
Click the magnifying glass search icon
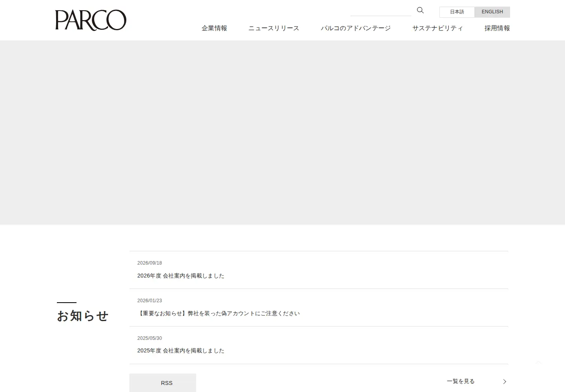tap(420, 10)
